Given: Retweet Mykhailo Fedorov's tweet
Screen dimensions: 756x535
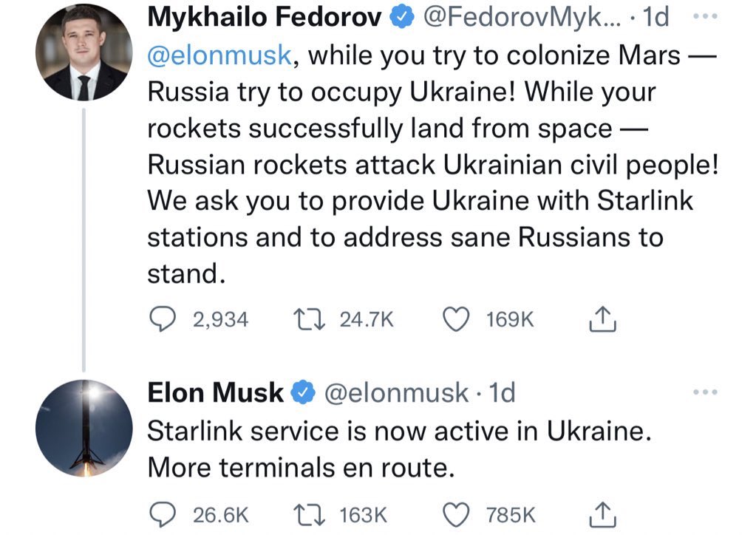Looking at the screenshot, I should 306,319.
